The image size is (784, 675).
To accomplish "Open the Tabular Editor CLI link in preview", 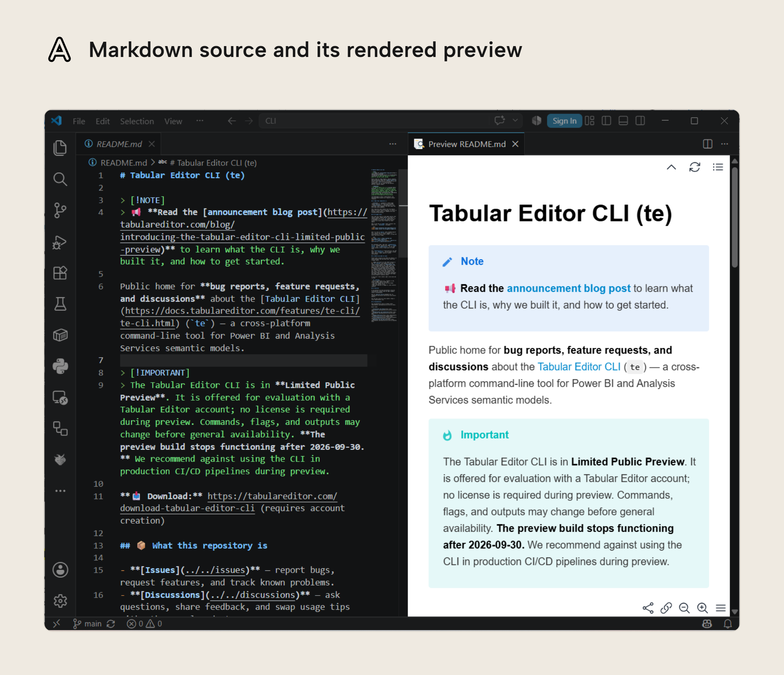I will pos(579,367).
